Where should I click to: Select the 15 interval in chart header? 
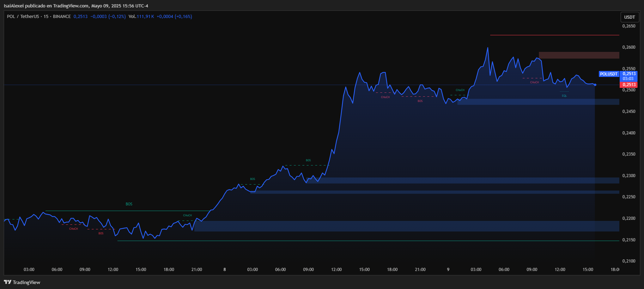coord(46,17)
